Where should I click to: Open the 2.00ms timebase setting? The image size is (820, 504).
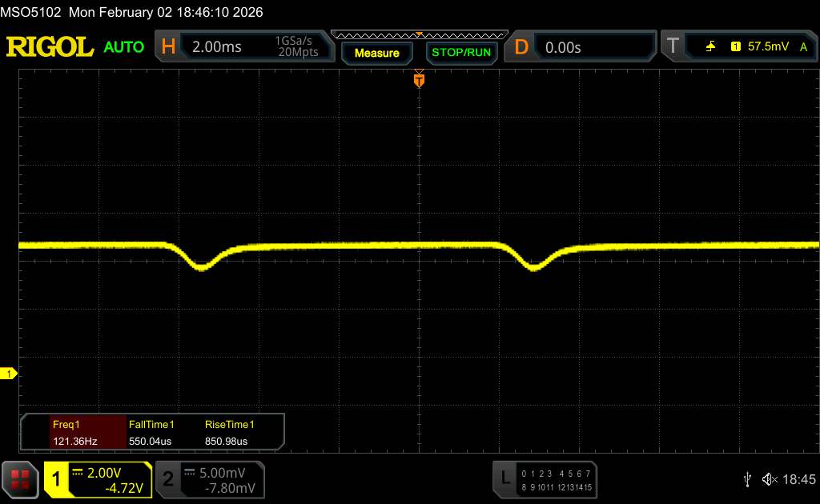coord(217,47)
